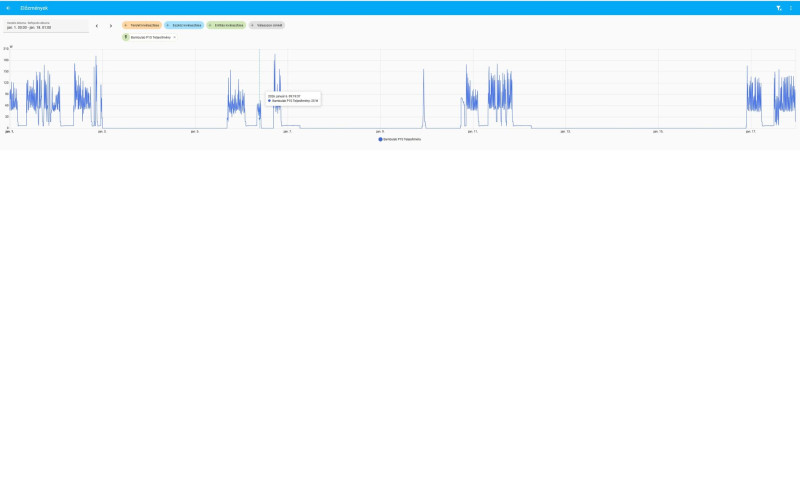Click the blue device selection chip

[x=184, y=25]
